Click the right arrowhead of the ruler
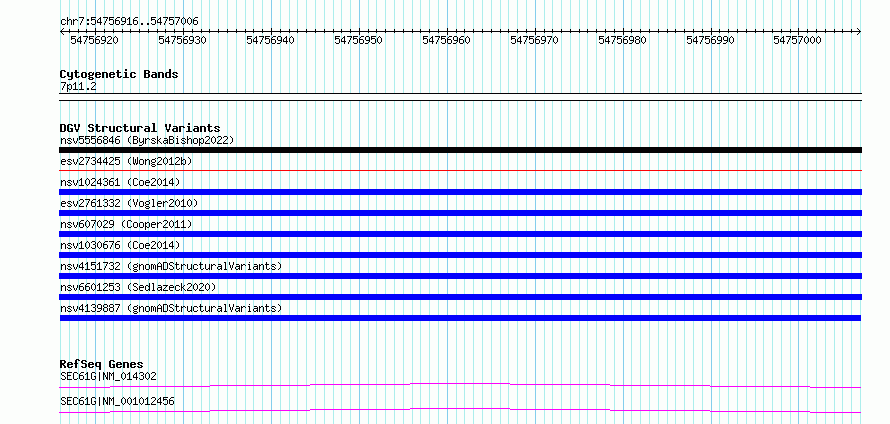The image size is (890, 424). pyautogui.click(x=859, y=32)
